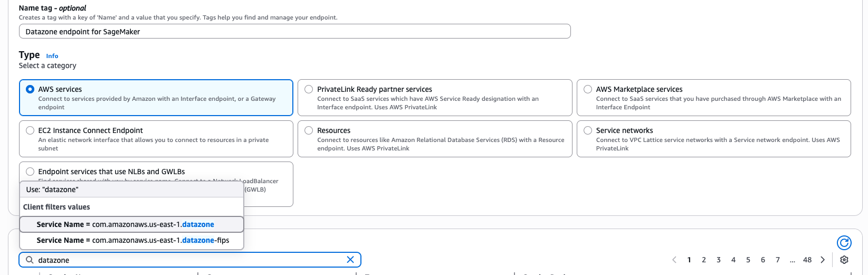The image size is (868, 275).
Task: Click the search magnifier icon
Action: pos(30,260)
